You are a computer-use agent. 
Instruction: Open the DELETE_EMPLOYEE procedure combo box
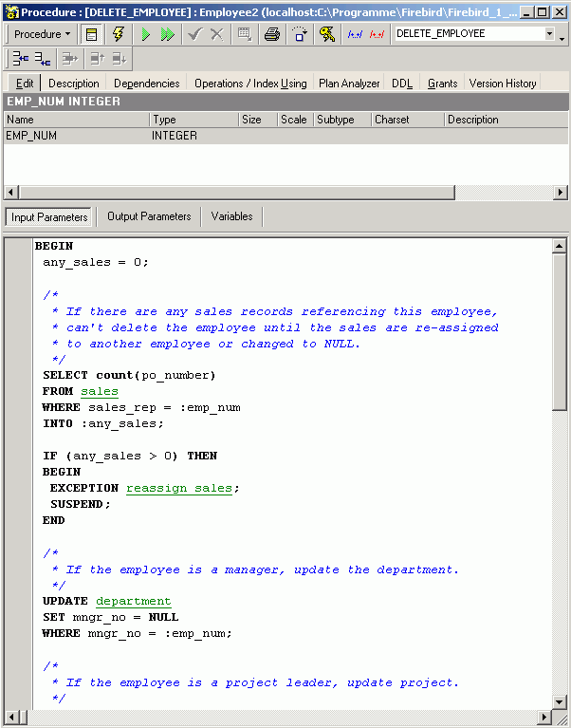pos(474,33)
